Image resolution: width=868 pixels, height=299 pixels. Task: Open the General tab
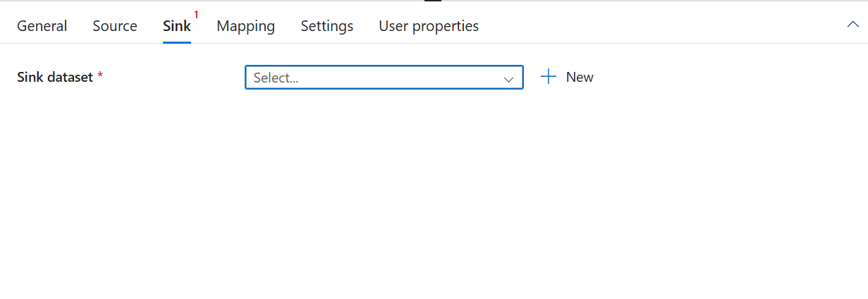42,26
